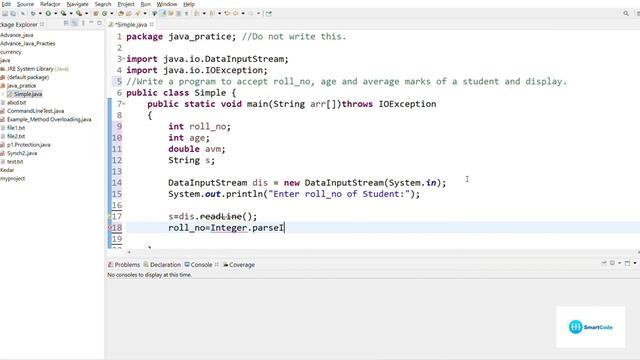The image size is (640, 360).
Task: Select JRE System Library node
Action: click(x=35, y=69)
